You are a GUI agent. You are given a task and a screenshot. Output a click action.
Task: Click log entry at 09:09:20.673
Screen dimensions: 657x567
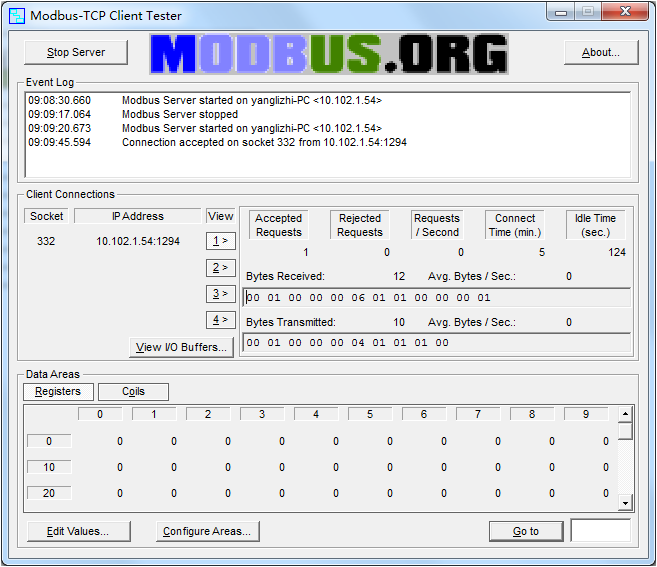point(205,128)
